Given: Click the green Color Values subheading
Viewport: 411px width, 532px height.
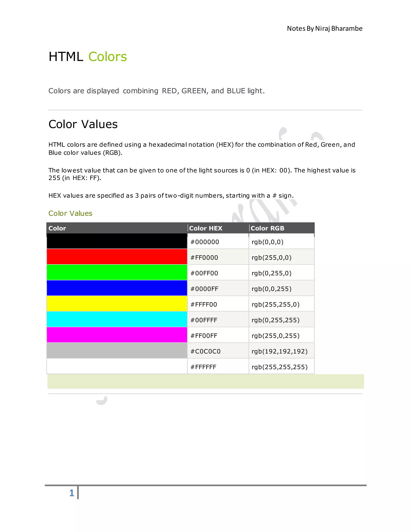Looking at the screenshot, I should [x=70, y=213].
